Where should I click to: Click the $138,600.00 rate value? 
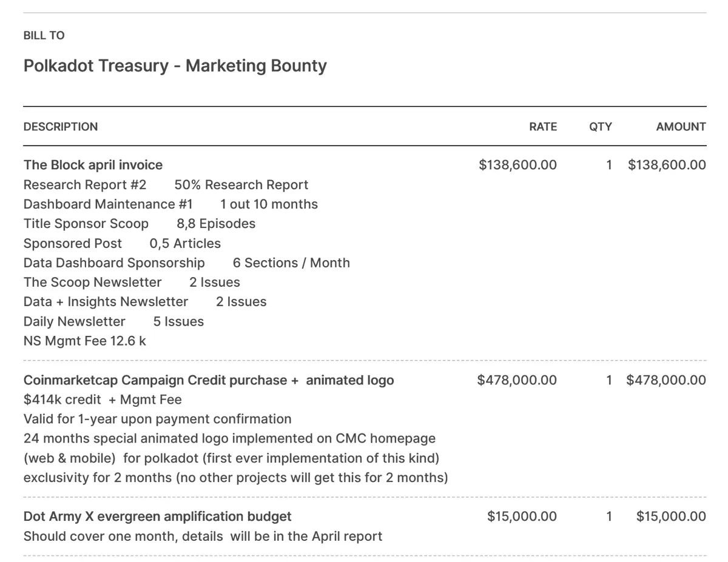click(x=517, y=165)
